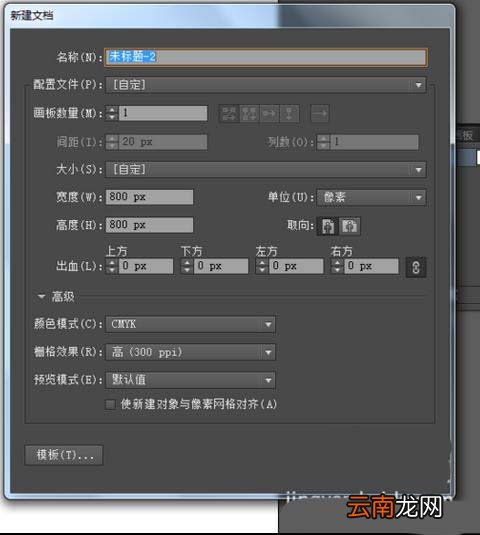Open the 配置文件 profile dropdown
Screen dimensions: 480x535
click(x=266, y=85)
